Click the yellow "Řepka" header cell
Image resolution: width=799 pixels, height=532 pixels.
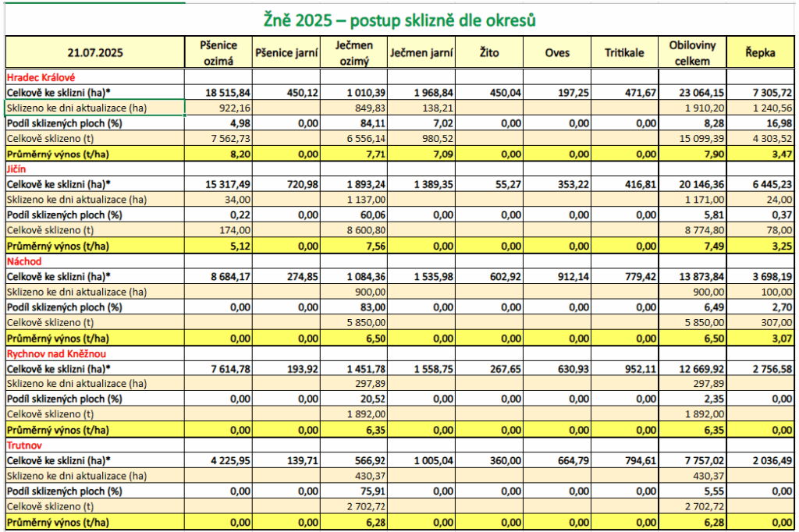click(761, 53)
